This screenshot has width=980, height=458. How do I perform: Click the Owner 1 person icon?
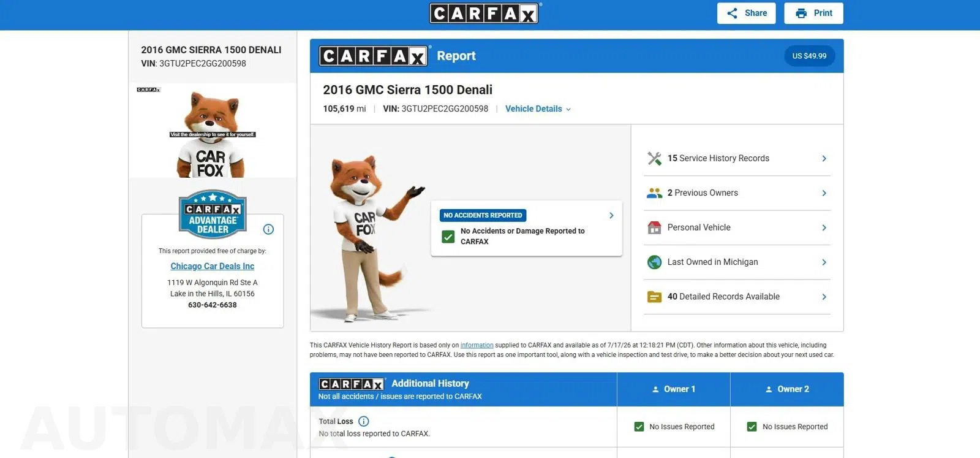pos(655,389)
